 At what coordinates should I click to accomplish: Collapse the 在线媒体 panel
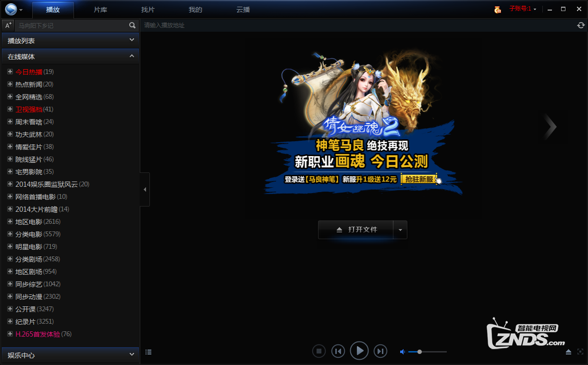(x=70, y=56)
